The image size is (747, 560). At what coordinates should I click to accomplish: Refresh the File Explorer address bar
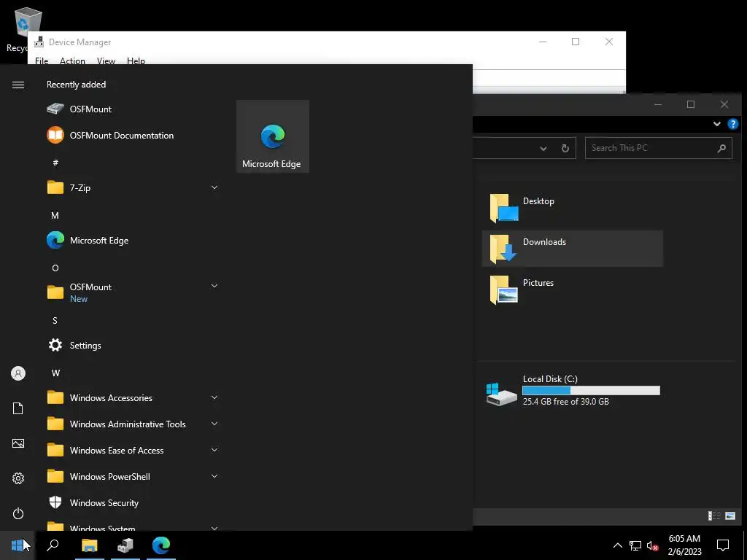[x=565, y=148]
